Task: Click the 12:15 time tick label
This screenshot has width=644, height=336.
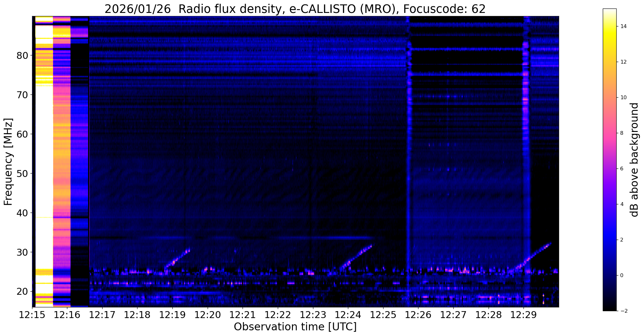Action: (x=32, y=315)
